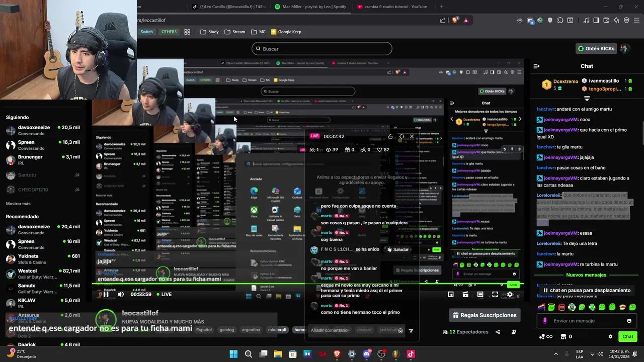Toggle theatre mode on the video player
Screen dimensions: 644x362
tap(480, 294)
